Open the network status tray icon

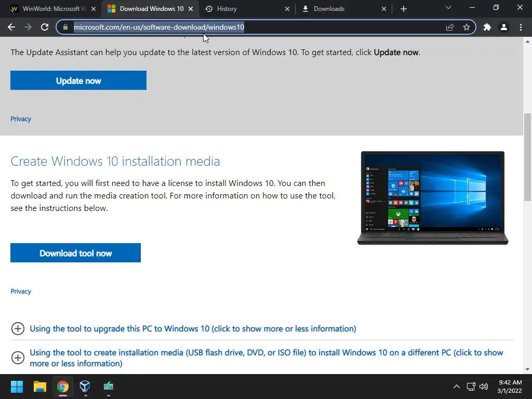471,387
